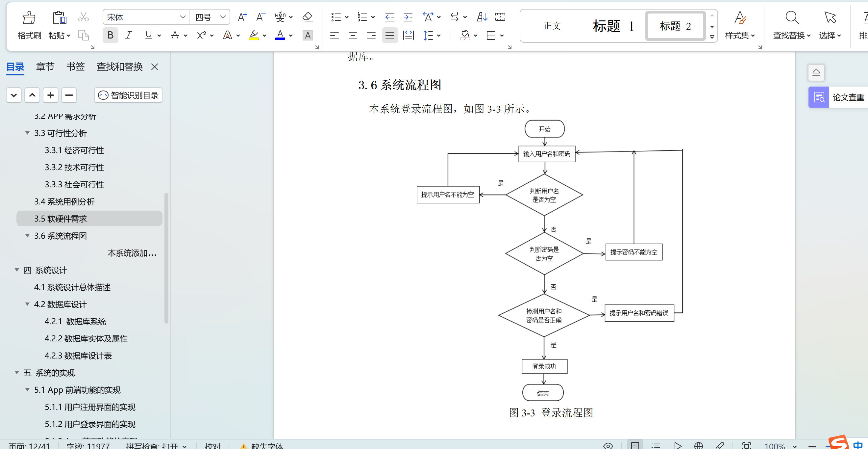The height and width of the screenshot is (449, 868).
Task: Toggle italic formatting
Action: (x=128, y=35)
